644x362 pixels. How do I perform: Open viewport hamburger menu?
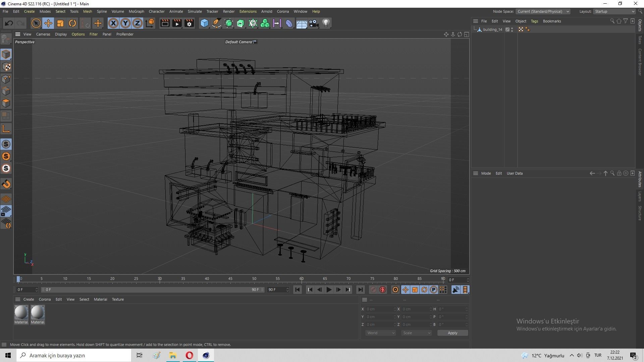tap(18, 34)
